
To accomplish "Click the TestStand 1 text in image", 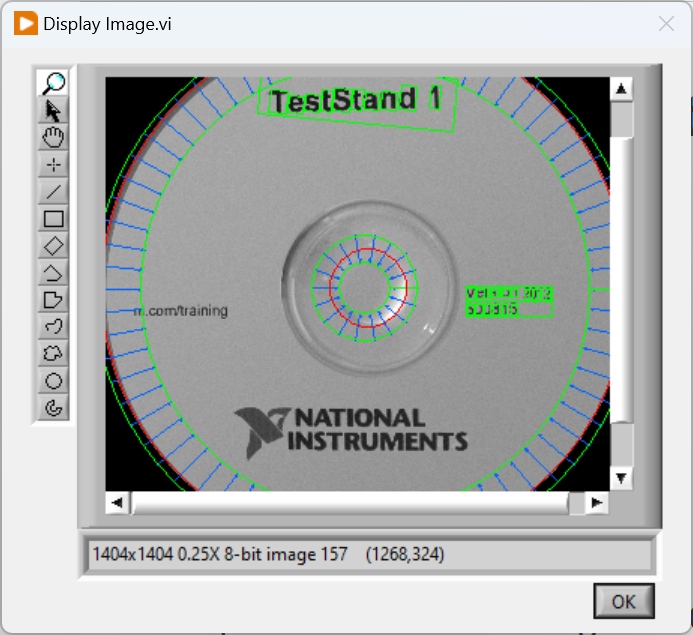I will coord(356,99).
